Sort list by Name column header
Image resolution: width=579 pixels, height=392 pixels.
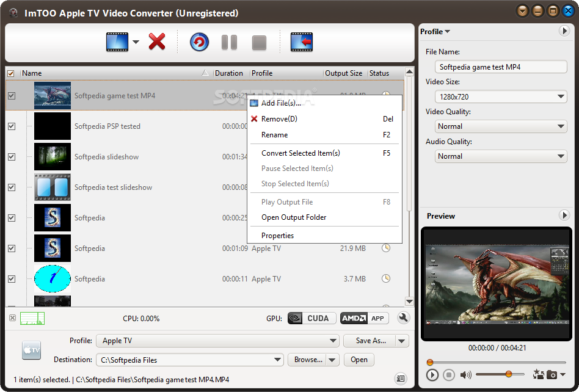coord(116,73)
